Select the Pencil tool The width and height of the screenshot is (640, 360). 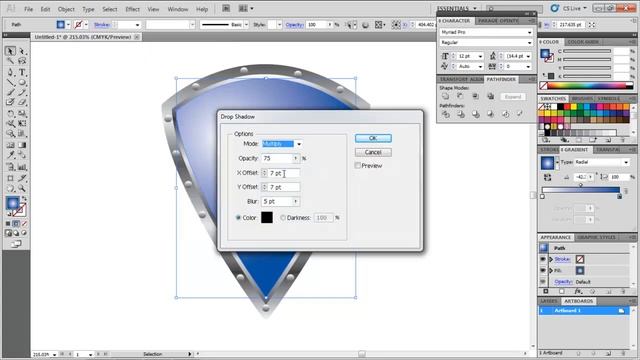pyautogui.click(x=22, y=93)
